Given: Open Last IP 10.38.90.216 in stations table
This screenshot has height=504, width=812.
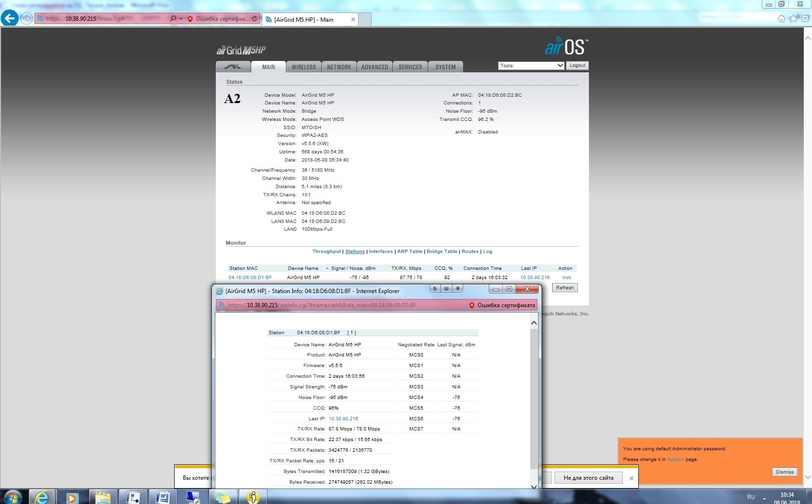Looking at the screenshot, I should pos(535,278).
